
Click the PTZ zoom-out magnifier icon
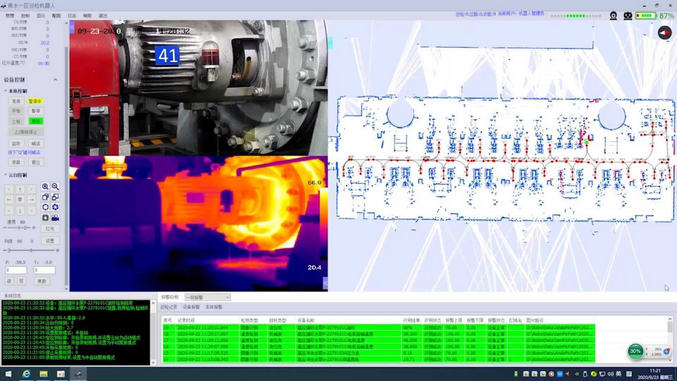tap(55, 187)
